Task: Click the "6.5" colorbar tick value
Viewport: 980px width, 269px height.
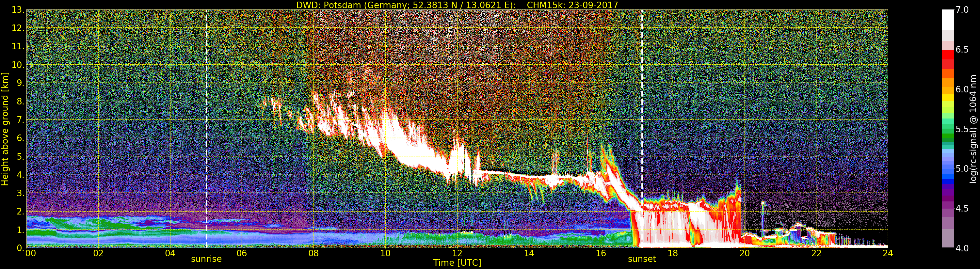Action: click(962, 50)
